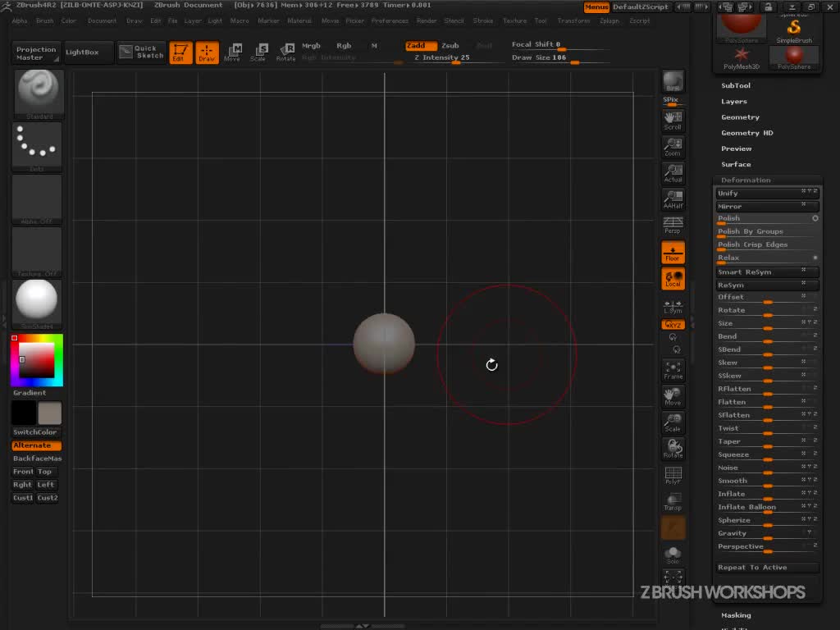Image resolution: width=840 pixels, height=630 pixels.
Task: Toggle the Floor grid button
Action: pyautogui.click(x=673, y=253)
